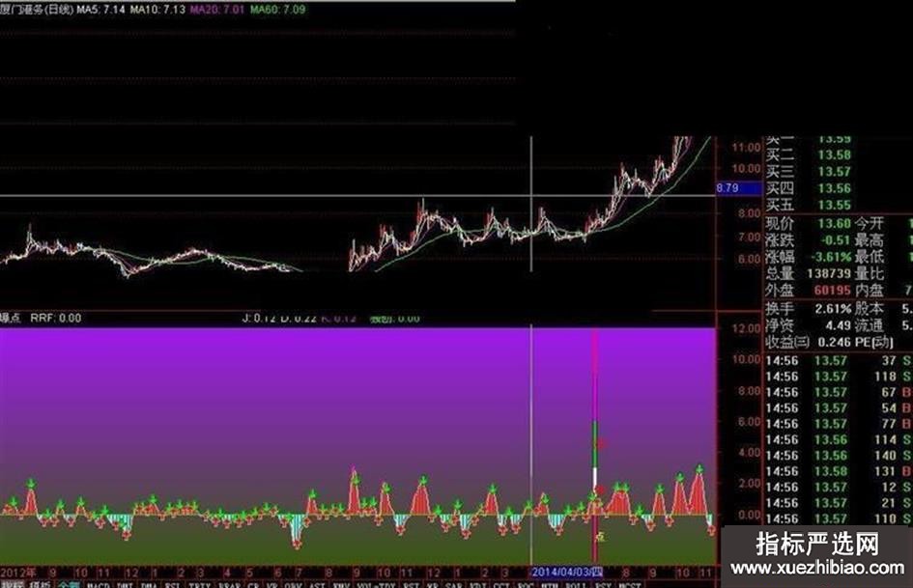The width and height of the screenshot is (913, 588).
Task: Click the 今开 label
Action: coord(870,224)
